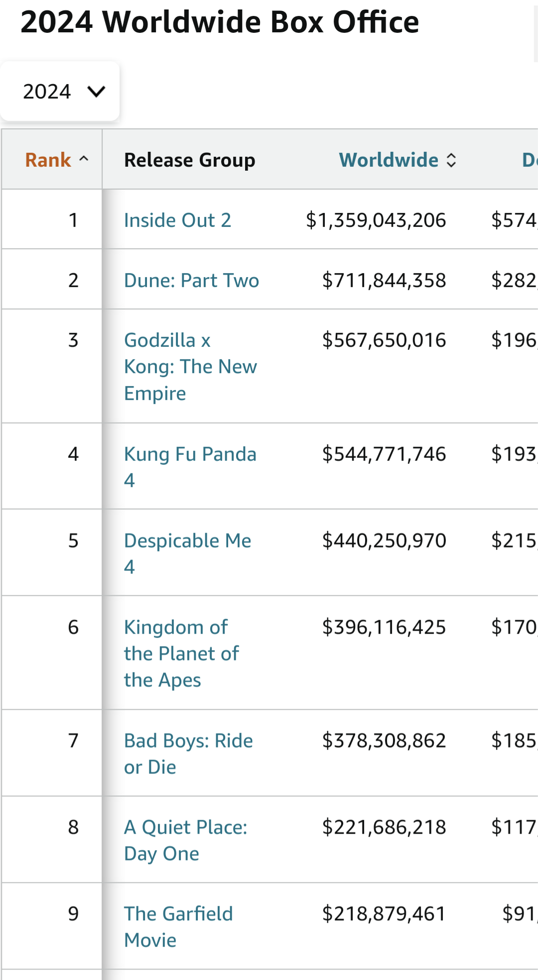
Task: Open the Dune: Part Two link
Action: click(191, 280)
